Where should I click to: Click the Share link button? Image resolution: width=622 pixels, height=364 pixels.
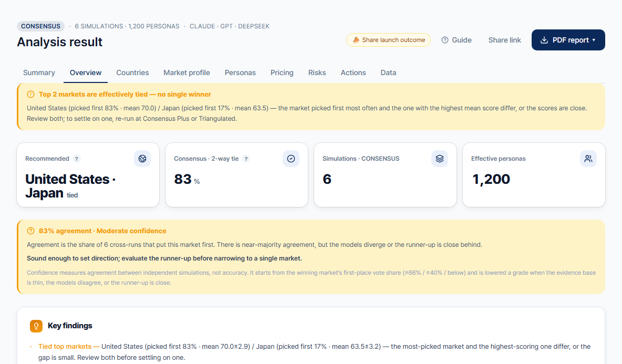(504, 40)
